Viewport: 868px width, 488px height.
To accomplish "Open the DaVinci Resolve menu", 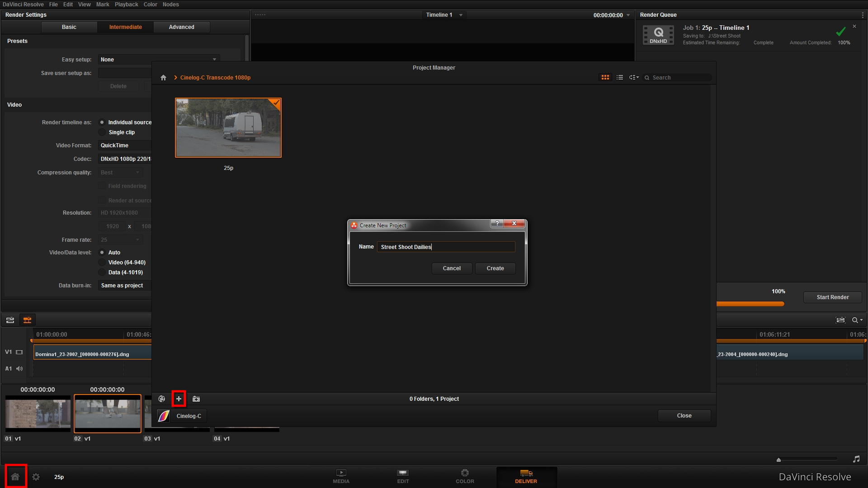I will tap(23, 5).
